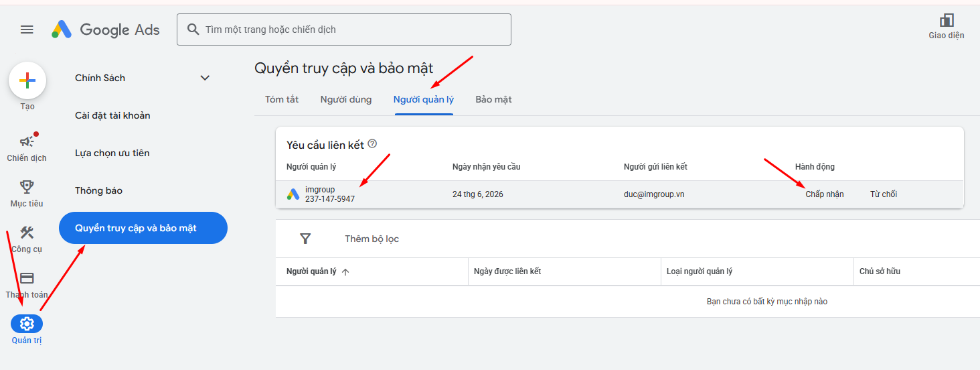
Task: Sort by Người quản lý arrow
Action: coord(345,271)
